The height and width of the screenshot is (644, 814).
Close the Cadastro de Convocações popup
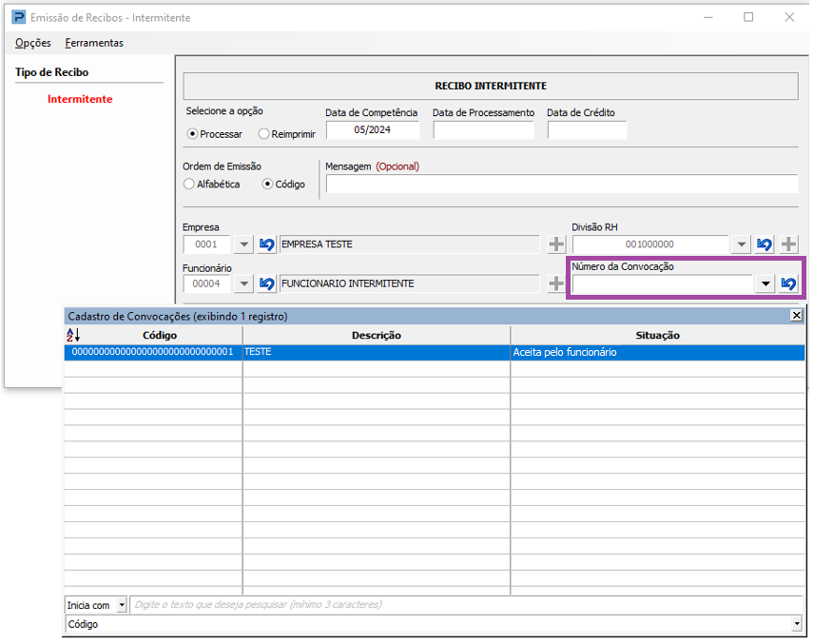pos(796,315)
